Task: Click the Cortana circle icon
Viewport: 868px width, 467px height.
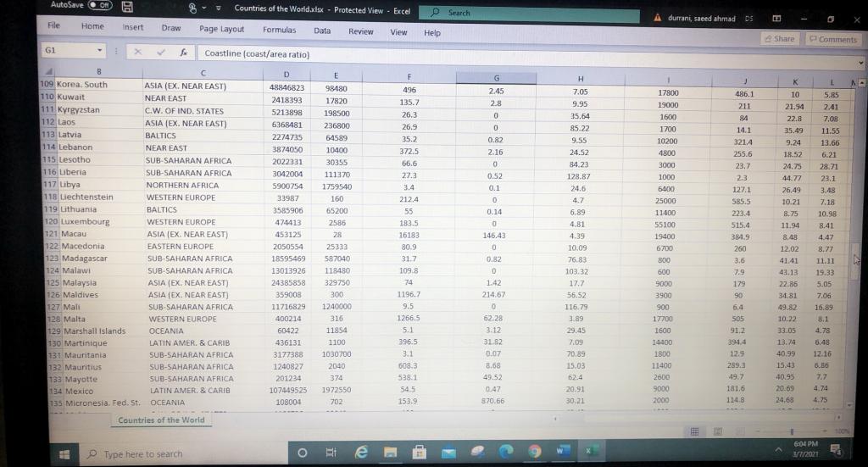Action: [x=303, y=453]
